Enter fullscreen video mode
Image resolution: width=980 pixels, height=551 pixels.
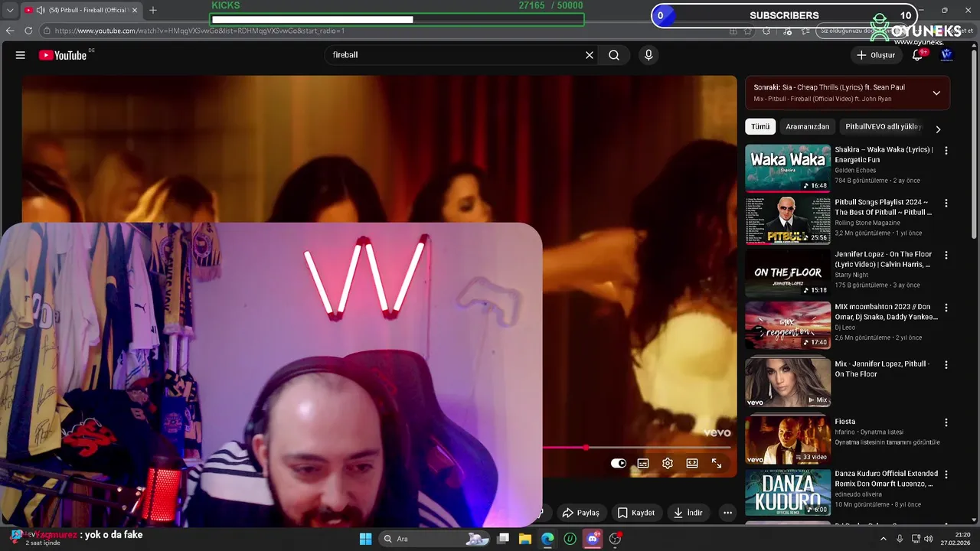(x=717, y=463)
